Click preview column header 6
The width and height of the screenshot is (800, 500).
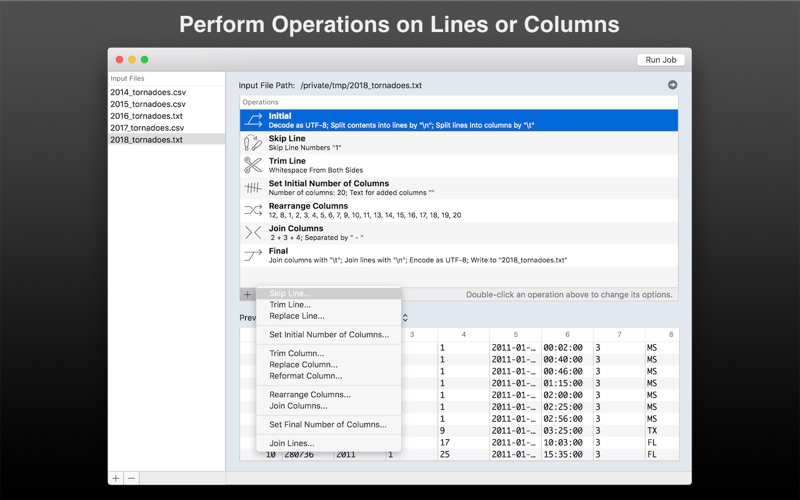(567, 334)
